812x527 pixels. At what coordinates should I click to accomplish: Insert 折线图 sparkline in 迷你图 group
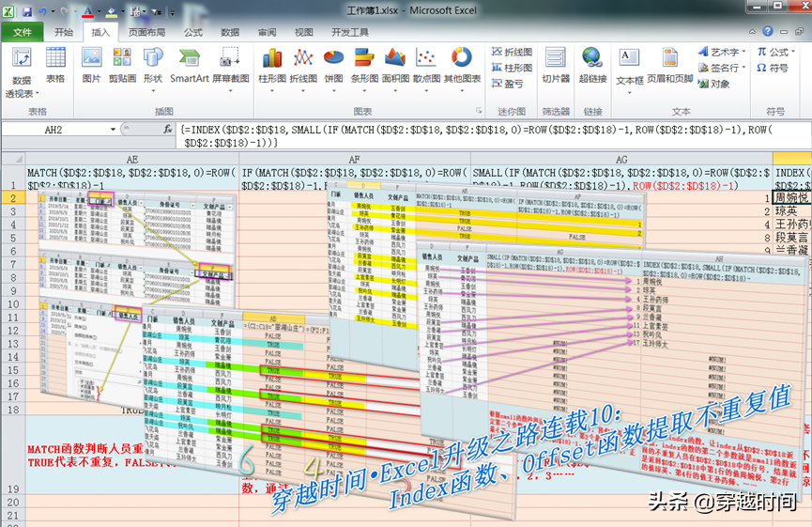[512, 52]
